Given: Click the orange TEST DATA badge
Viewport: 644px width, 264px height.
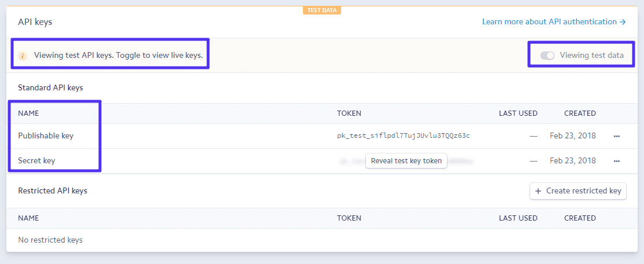Looking at the screenshot, I should [x=321, y=10].
